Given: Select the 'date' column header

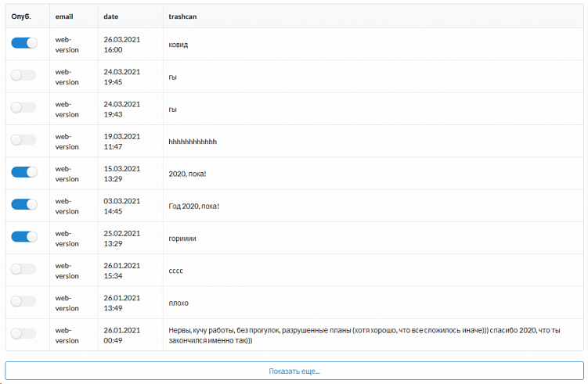Looking at the screenshot, I should (x=111, y=16).
